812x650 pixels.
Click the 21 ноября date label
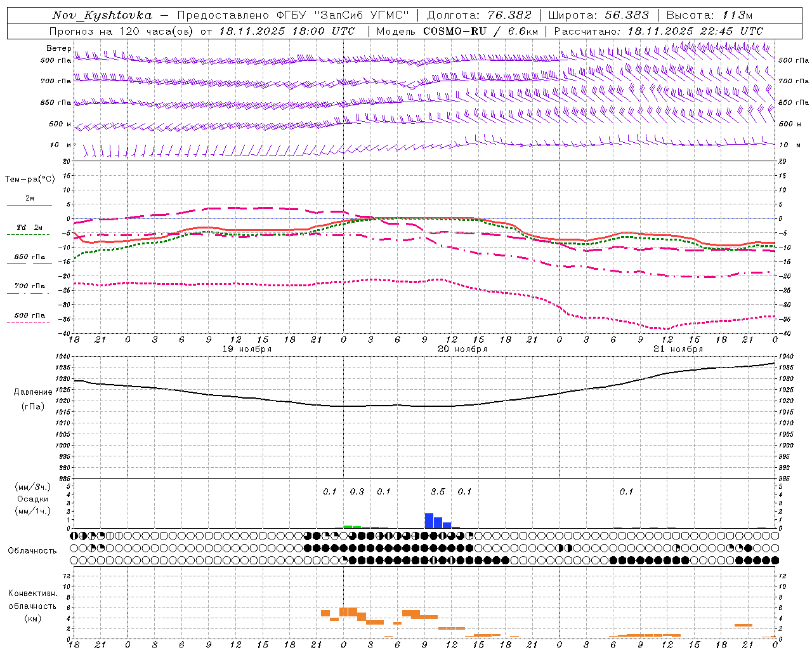[x=678, y=349]
